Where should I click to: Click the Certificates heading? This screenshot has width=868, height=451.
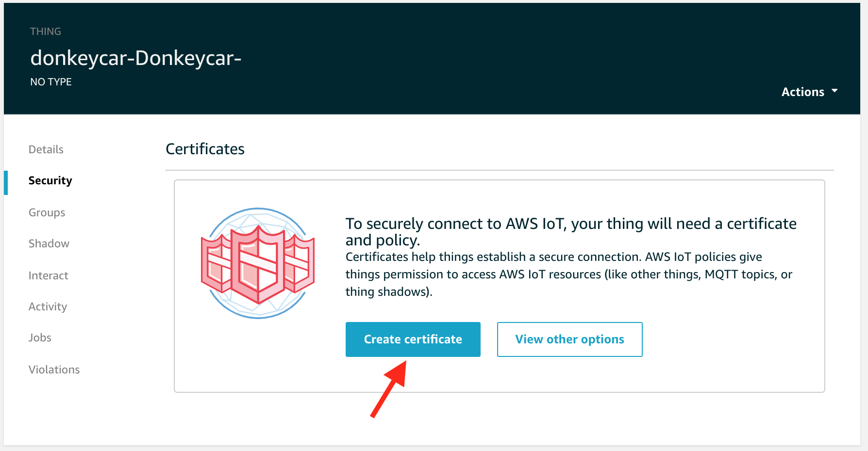pyautogui.click(x=205, y=149)
